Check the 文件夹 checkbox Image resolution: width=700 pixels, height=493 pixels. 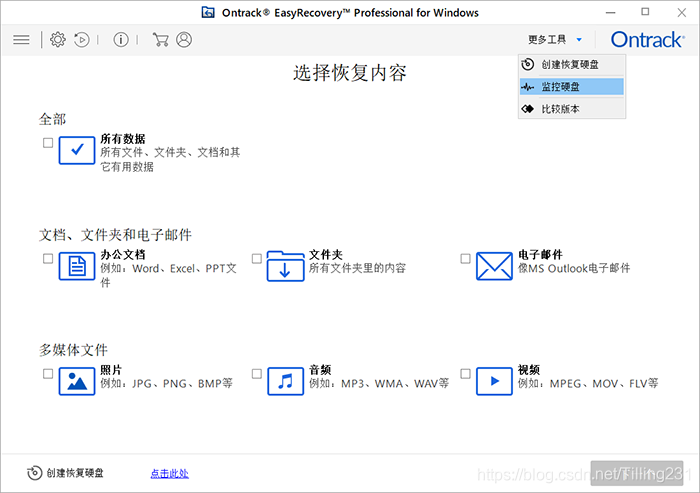click(x=257, y=259)
